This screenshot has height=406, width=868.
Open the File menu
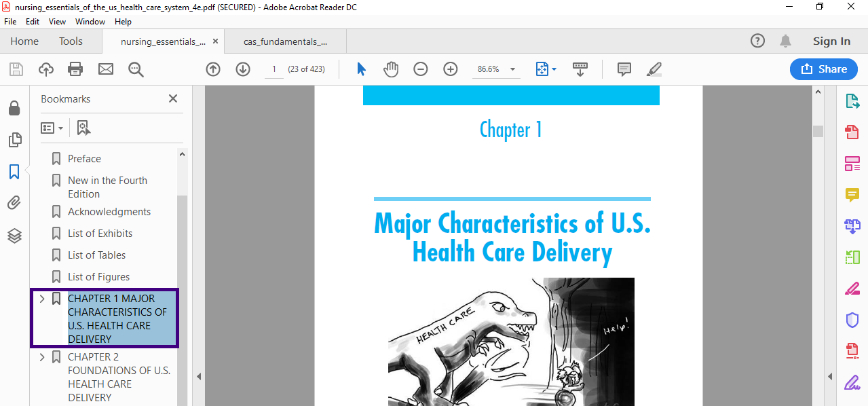pos(10,21)
